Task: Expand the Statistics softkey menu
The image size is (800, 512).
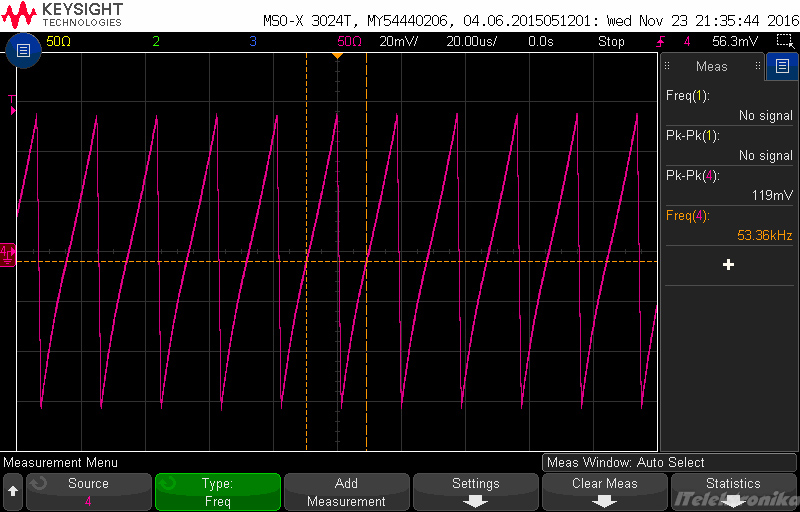Action: [733, 492]
